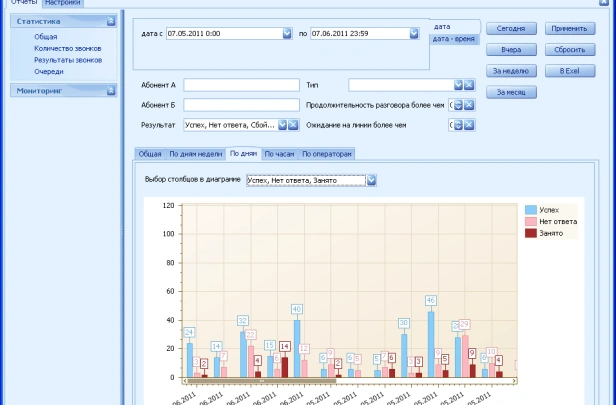Click the red Занято legend swatch
The height and width of the screenshot is (405, 616).
pyautogui.click(x=530, y=232)
